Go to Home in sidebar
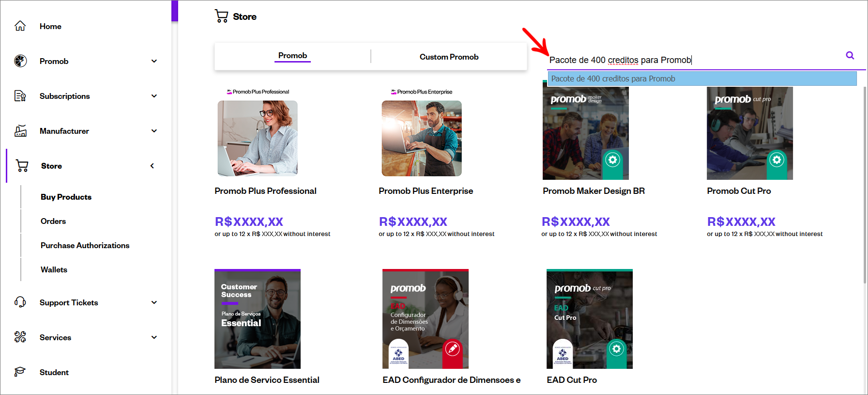 click(50, 26)
